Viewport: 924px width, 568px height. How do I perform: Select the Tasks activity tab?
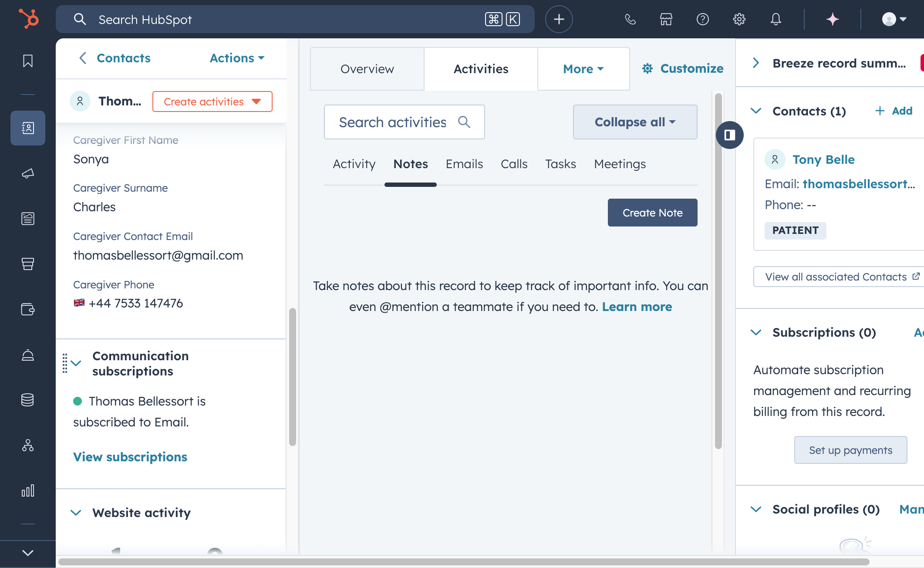point(560,164)
